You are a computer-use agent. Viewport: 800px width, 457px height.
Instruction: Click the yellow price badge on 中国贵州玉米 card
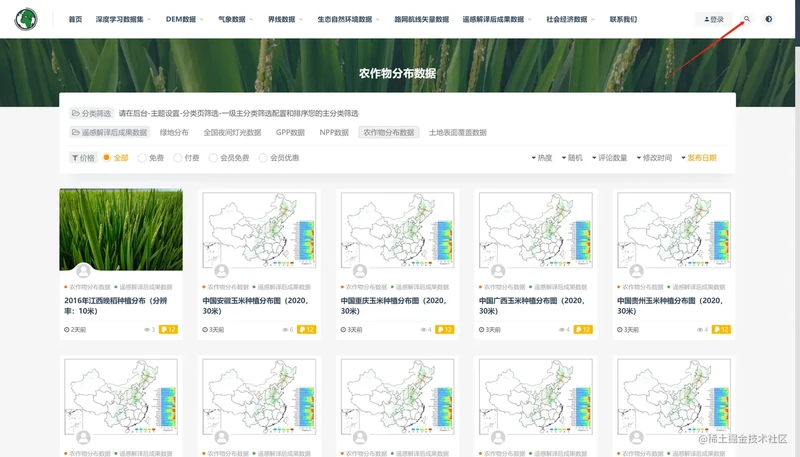[721, 329]
